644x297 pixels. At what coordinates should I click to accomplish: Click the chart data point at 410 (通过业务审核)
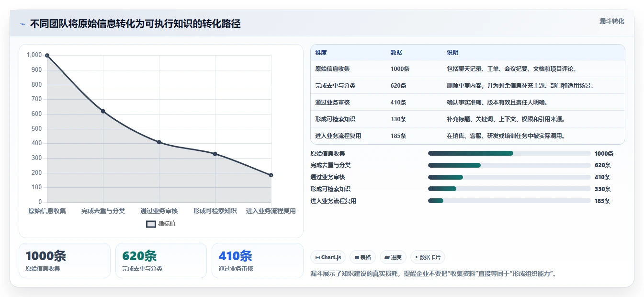pyautogui.click(x=159, y=142)
